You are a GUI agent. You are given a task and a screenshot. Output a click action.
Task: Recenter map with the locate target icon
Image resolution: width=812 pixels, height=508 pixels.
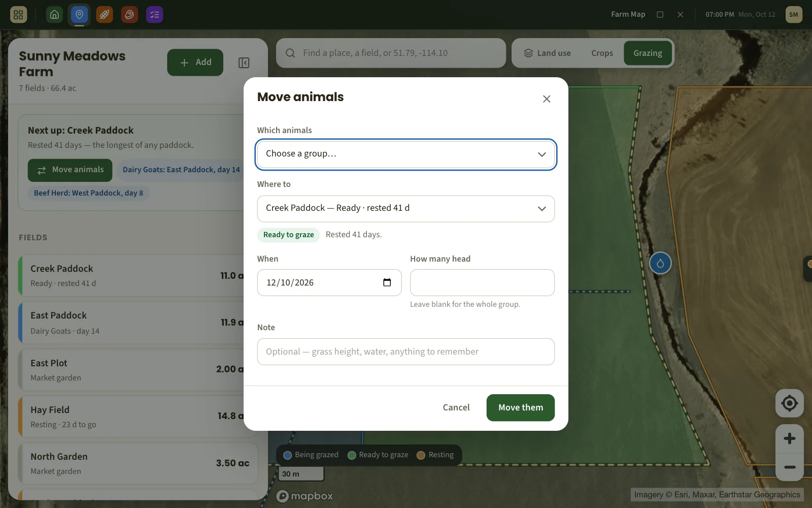pyautogui.click(x=790, y=403)
